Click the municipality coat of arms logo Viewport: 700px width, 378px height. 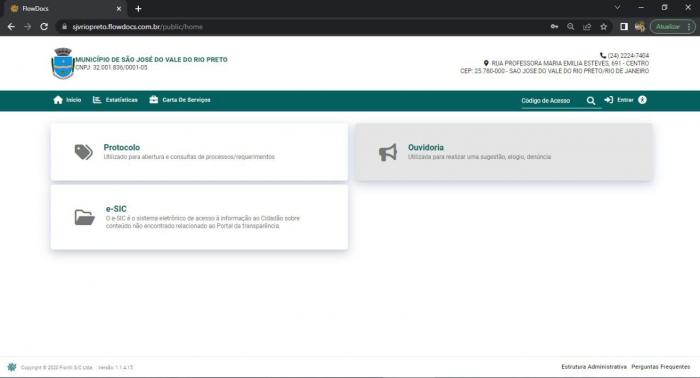pos(63,63)
